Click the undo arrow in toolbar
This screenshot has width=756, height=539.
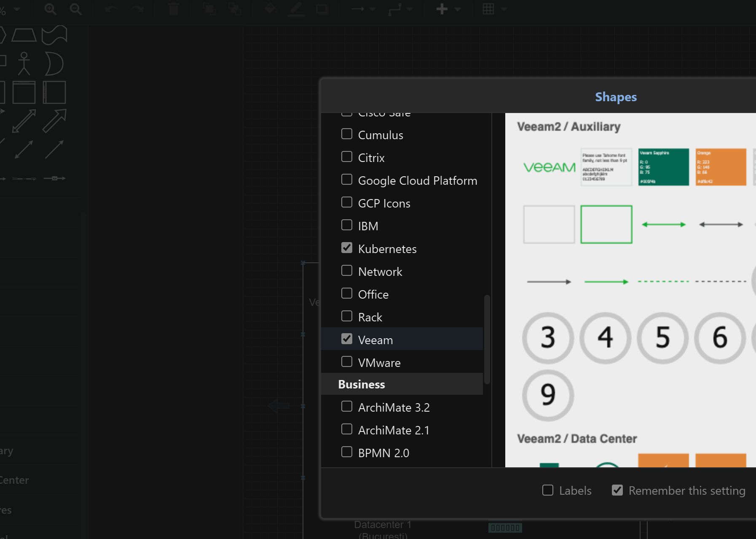click(x=111, y=9)
